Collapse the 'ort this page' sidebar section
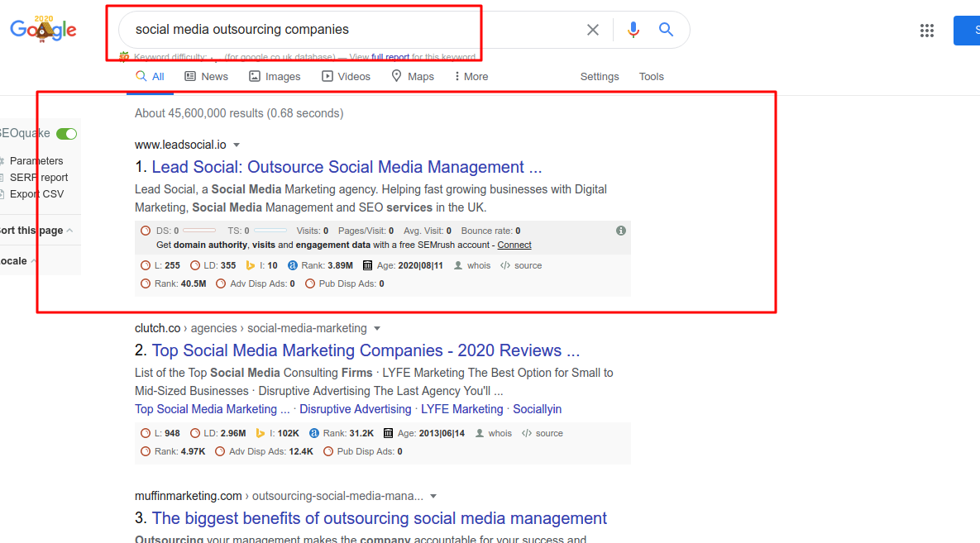The image size is (980, 543). point(70,231)
